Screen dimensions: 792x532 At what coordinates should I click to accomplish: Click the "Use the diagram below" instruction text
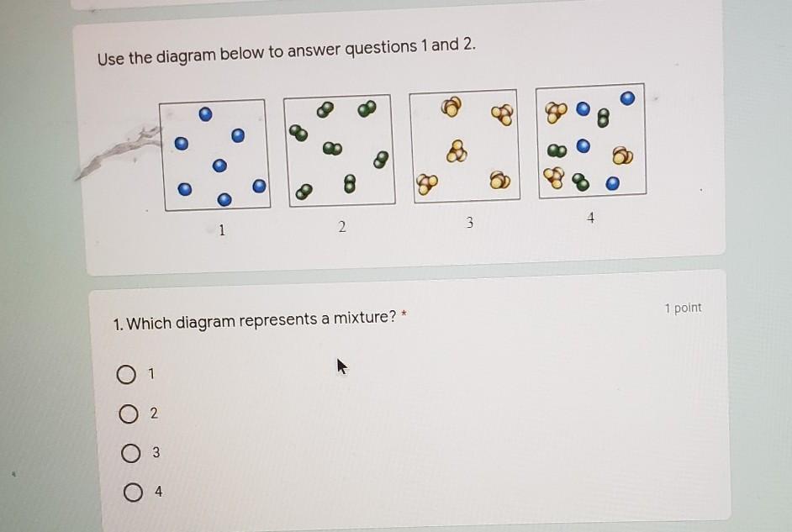(286, 52)
